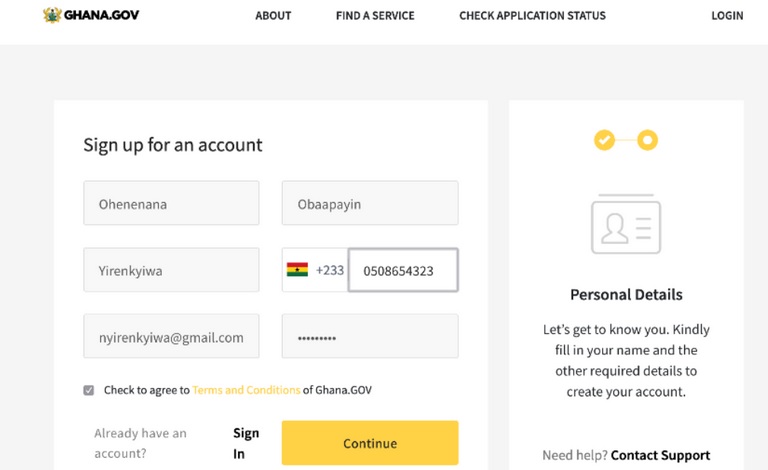The height and width of the screenshot is (470, 768).
Task: Open CHECK APPLICATION STATUS page
Action: 532,16
